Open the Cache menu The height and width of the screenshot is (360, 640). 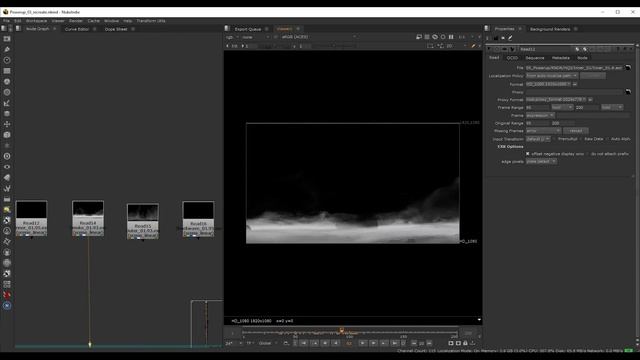(93, 21)
